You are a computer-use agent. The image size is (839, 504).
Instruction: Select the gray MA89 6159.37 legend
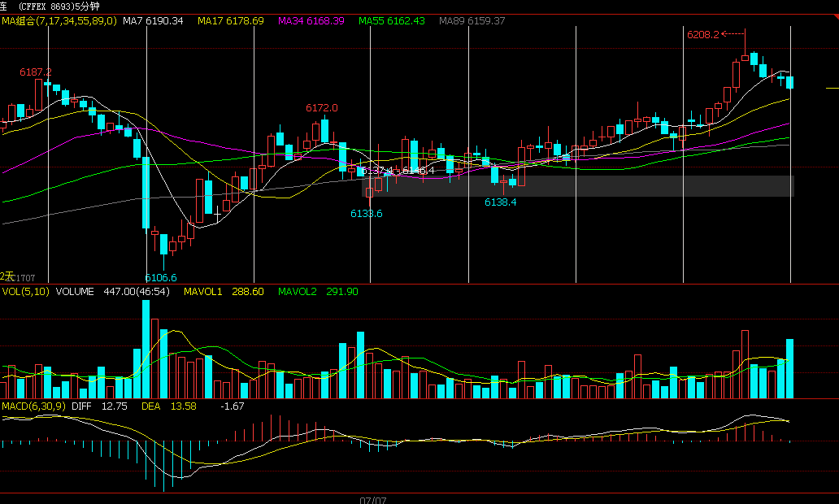472,20
